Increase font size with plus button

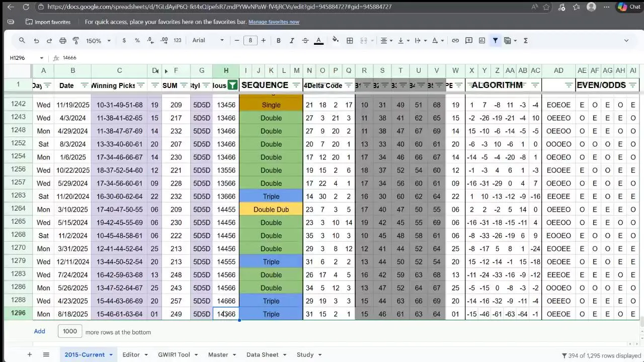[x=263, y=40]
